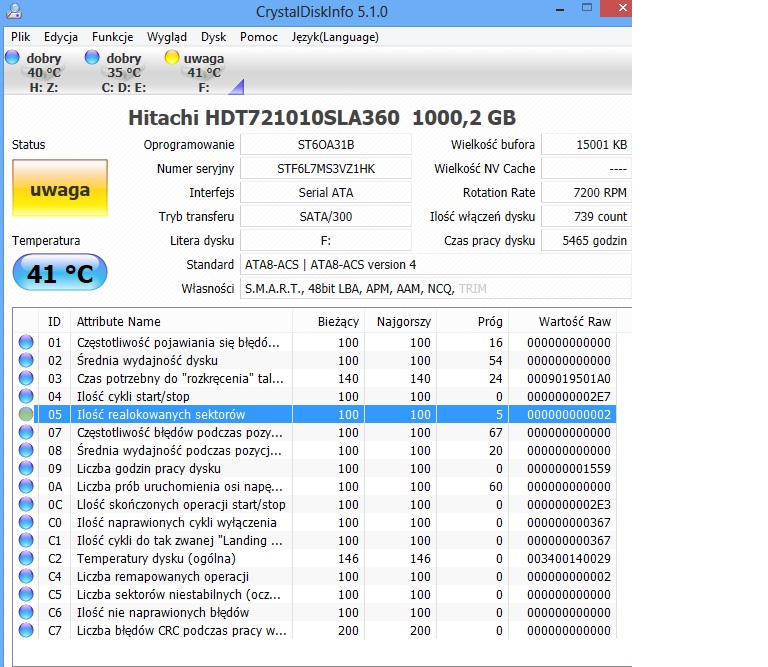Open the Edycja menu
The width and height of the screenshot is (768, 667).
pos(61,37)
